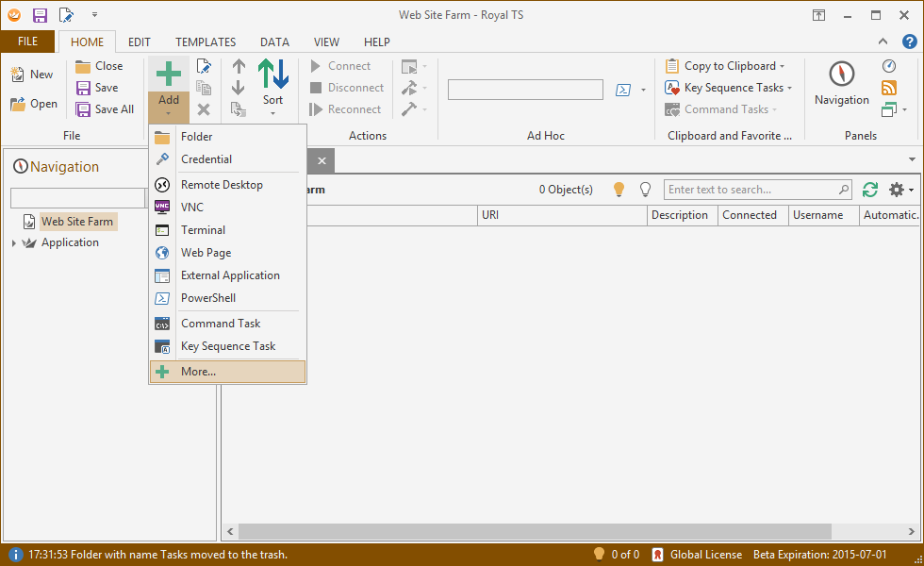Viewport: 924px width, 566px height.
Task: Click the Navigation panel search box
Action: click(77, 198)
